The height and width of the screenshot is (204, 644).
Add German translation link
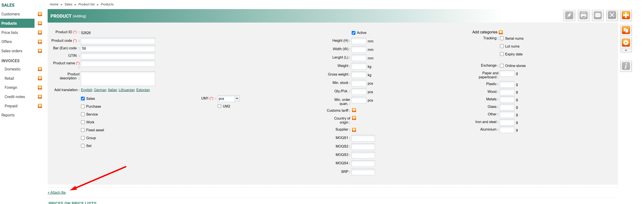click(100, 90)
